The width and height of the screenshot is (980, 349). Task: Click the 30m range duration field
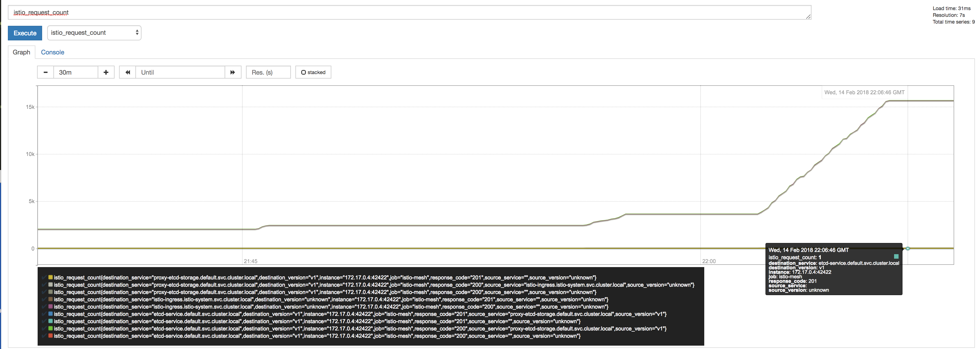(x=75, y=72)
